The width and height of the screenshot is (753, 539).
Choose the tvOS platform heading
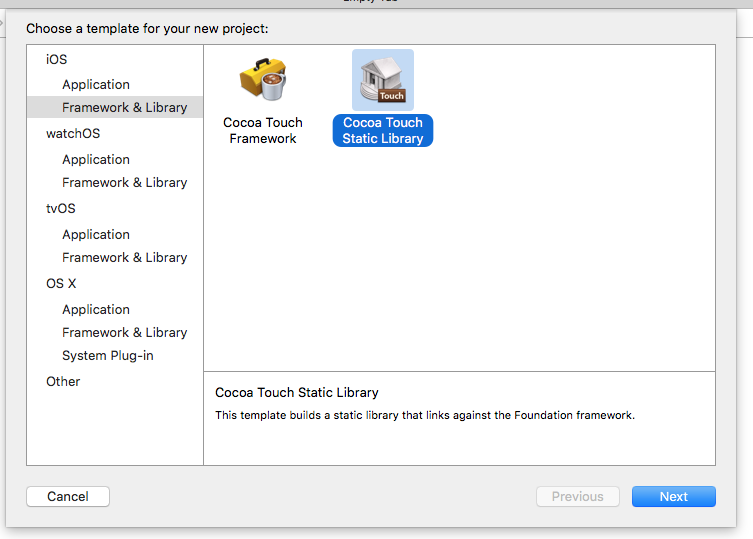(x=61, y=208)
